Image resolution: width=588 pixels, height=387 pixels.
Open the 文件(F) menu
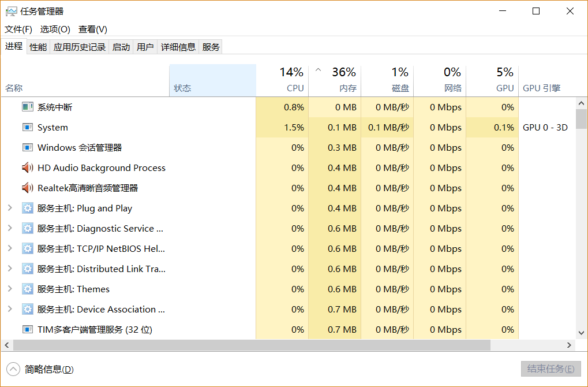coord(18,29)
